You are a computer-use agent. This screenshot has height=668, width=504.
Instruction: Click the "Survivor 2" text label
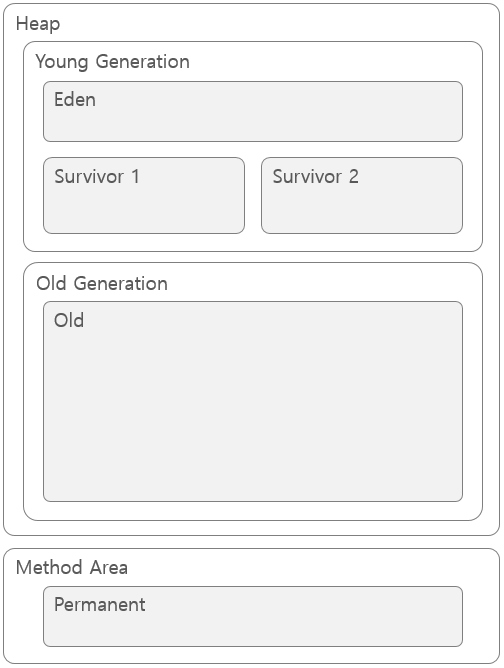click(x=316, y=176)
